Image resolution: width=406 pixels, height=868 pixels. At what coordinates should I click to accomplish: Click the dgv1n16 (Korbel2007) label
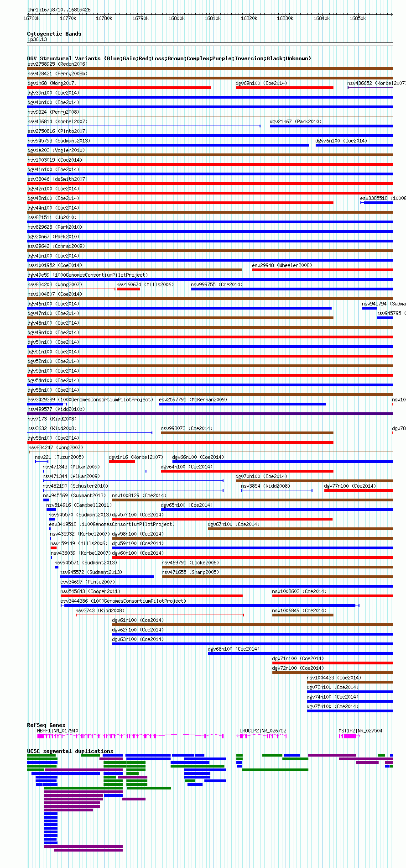[136, 457]
